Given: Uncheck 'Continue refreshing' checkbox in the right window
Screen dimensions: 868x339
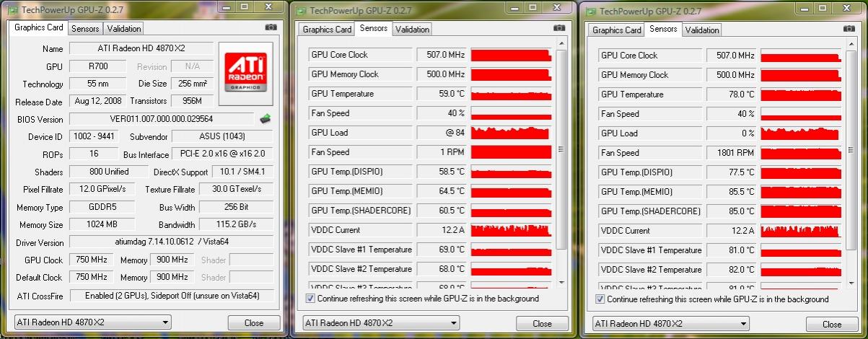Looking at the screenshot, I should tap(601, 299).
